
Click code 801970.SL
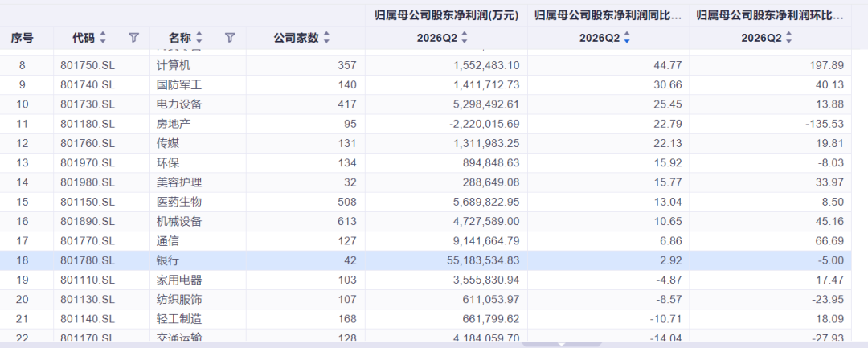click(88, 162)
